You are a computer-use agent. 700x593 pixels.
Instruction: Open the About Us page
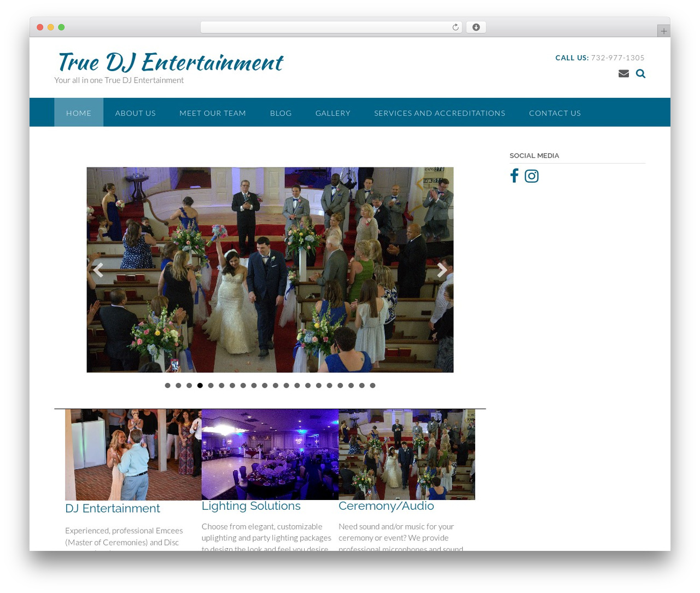pos(136,113)
